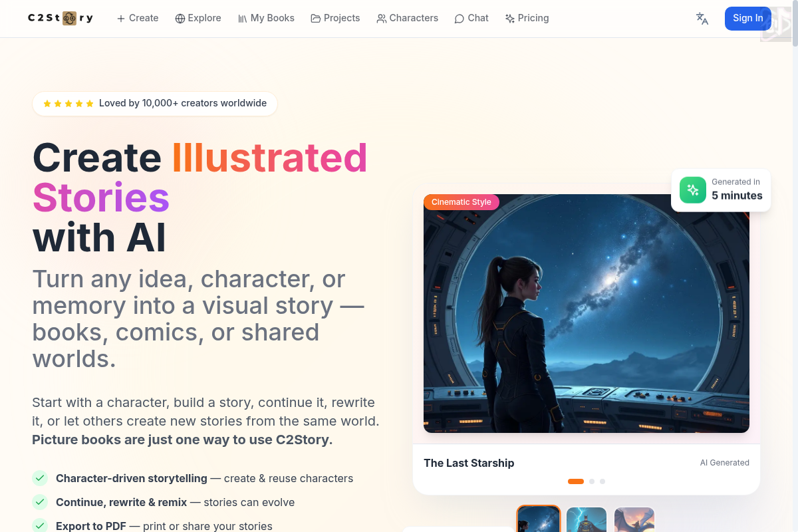798x532 pixels.
Task: Click the books icon beside My Books
Action: 243,19
